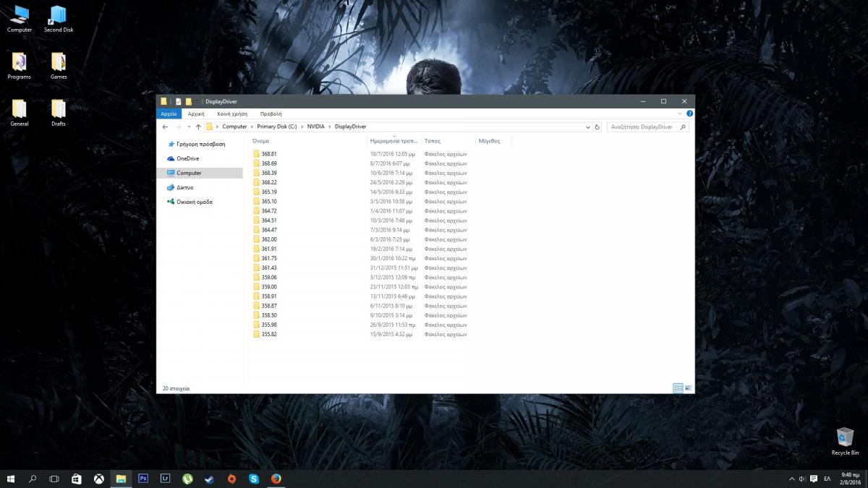The width and height of the screenshot is (868, 488).
Task: Click NVIDIA in the breadcrumb path
Action: [x=315, y=127]
